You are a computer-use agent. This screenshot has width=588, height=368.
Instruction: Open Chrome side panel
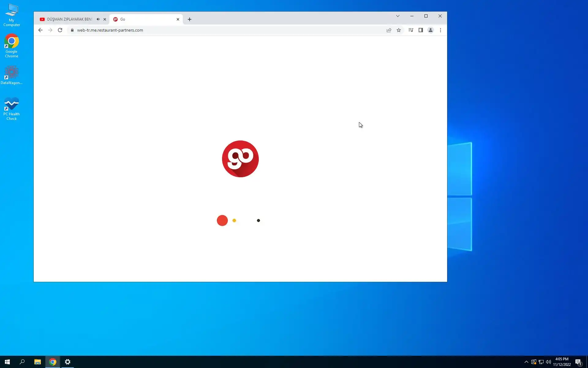[x=421, y=30]
